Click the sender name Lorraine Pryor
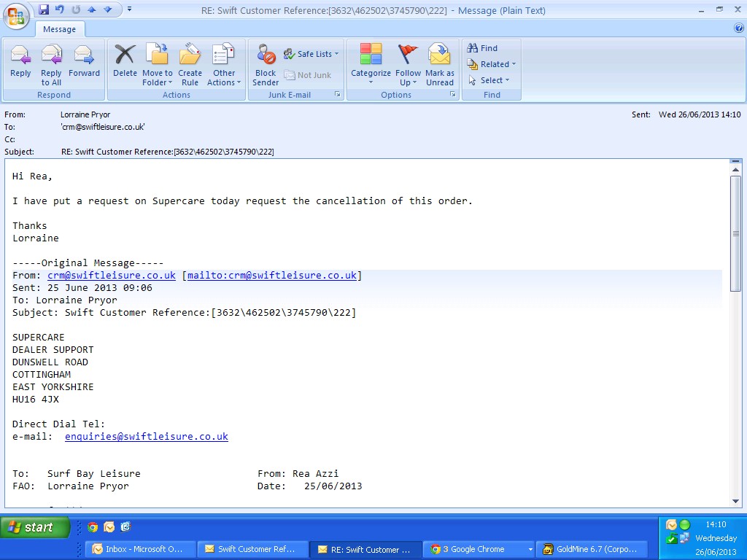 click(85, 114)
